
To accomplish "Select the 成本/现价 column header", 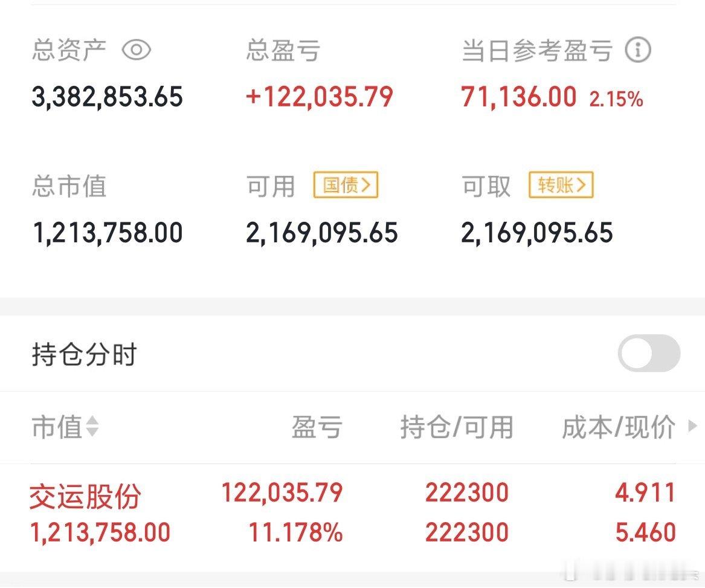I will (x=619, y=427).
